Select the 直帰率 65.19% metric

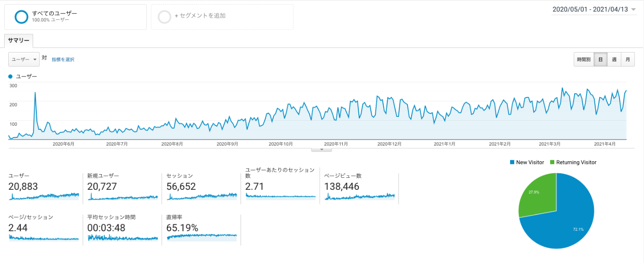coord(182,228)
